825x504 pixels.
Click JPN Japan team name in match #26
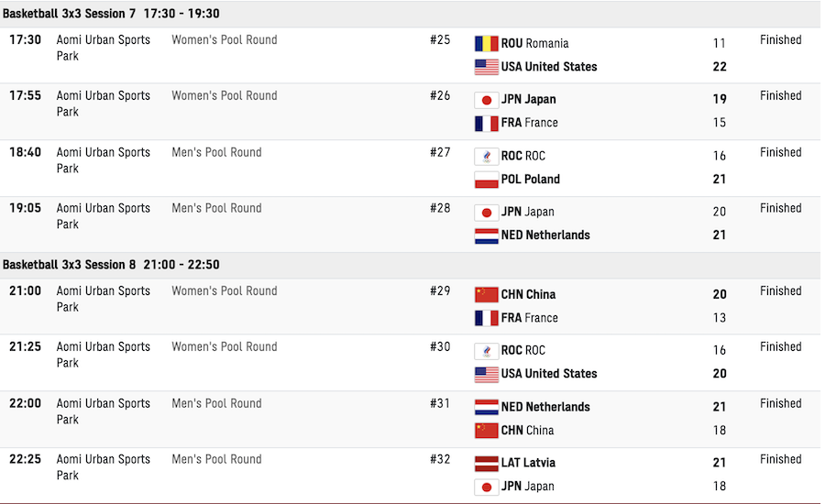click(528, 100)
